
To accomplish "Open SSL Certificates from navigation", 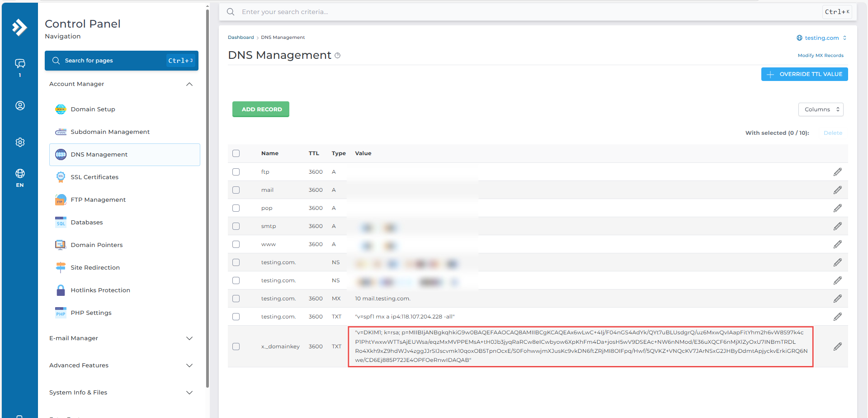I will [94, 177].
